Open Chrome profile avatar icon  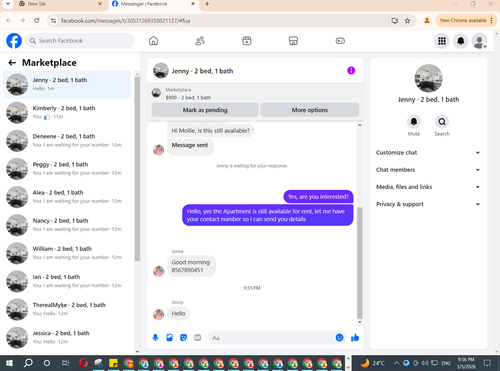[427, 20]
